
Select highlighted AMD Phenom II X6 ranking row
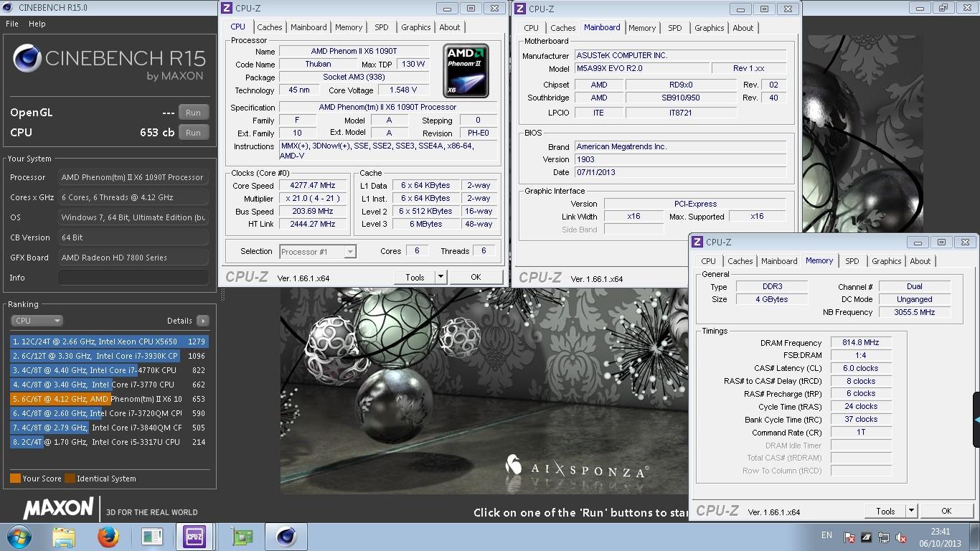pyautogui.click(x=109, y=399)
